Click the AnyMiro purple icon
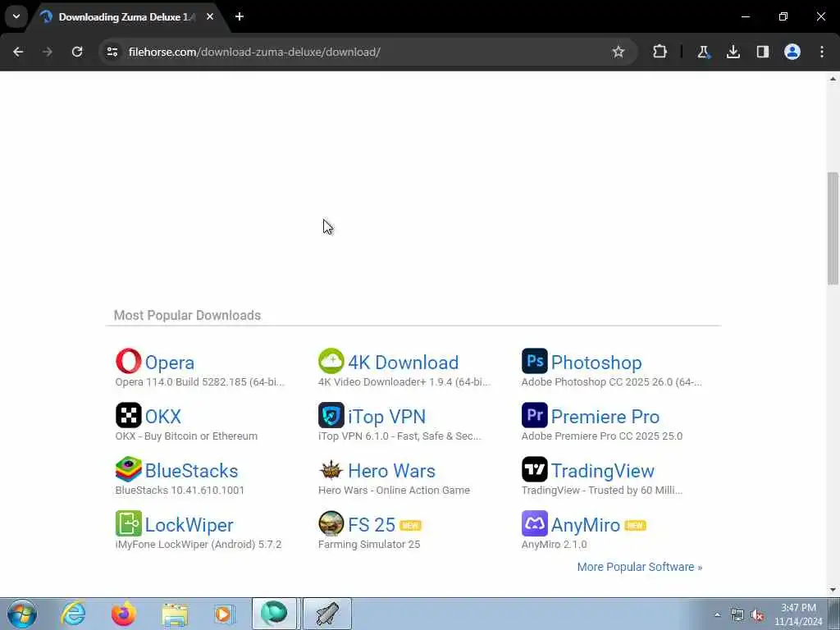Image resolution: width=840 pixels, height=630 pixels. tap(535, 523)
